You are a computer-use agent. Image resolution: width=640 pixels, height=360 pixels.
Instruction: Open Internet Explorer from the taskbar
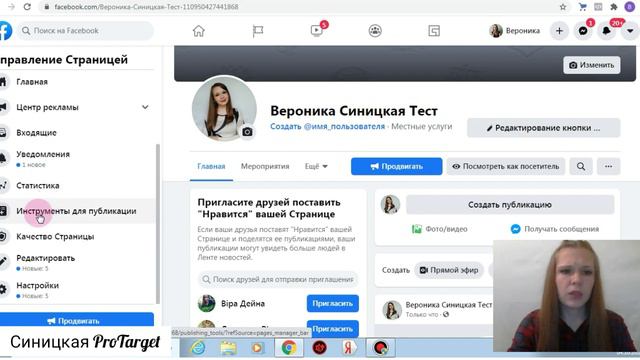tap(198, 348)
